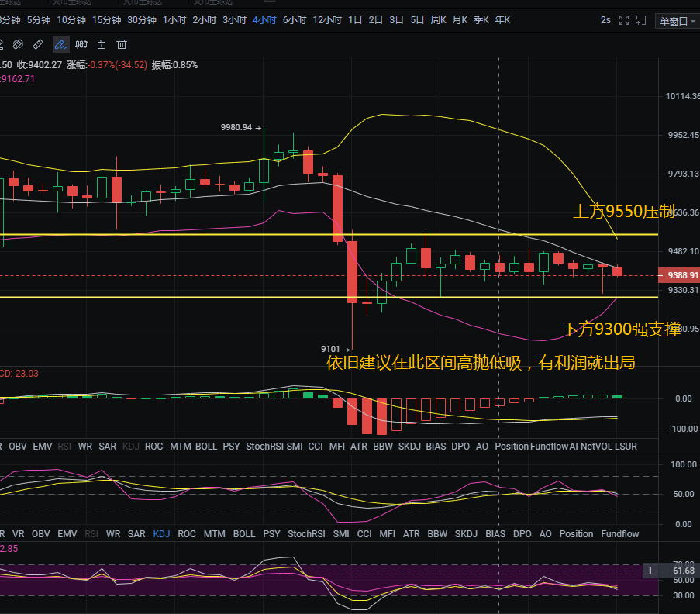Click the Fundflow indicator in upper row

tap(549, 447)
